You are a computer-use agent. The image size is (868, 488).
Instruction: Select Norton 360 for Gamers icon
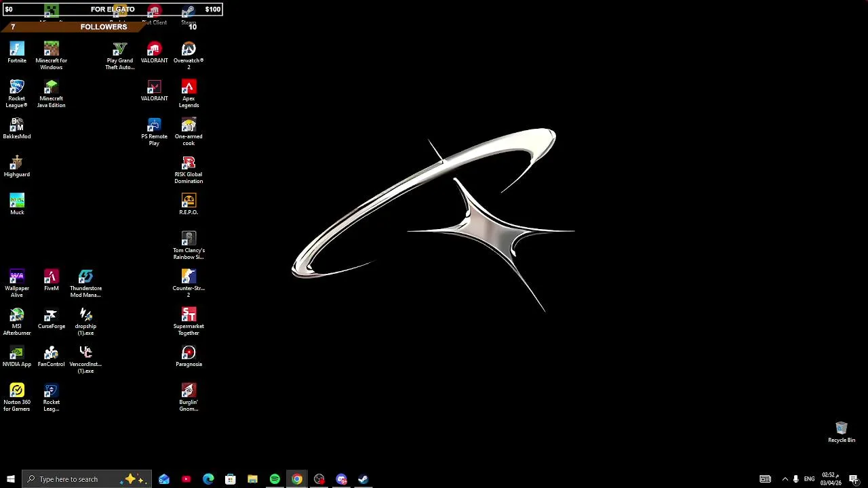tap(17, 398)
